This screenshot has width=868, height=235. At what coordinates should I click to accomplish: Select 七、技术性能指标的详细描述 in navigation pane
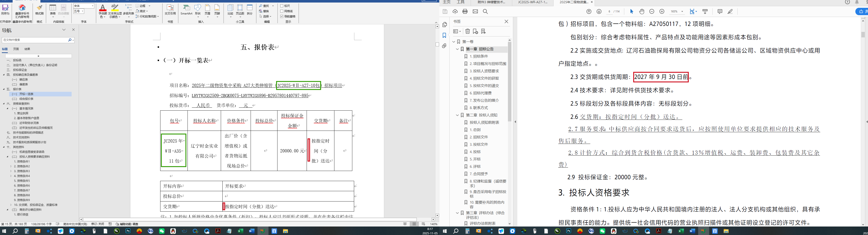[x=25, y=132]
